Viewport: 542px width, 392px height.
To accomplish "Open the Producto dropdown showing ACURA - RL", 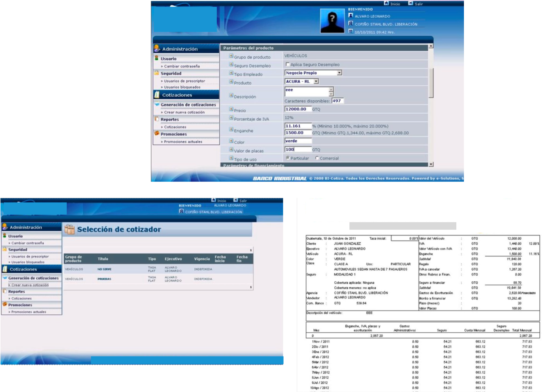I will (x=316, y=82).
